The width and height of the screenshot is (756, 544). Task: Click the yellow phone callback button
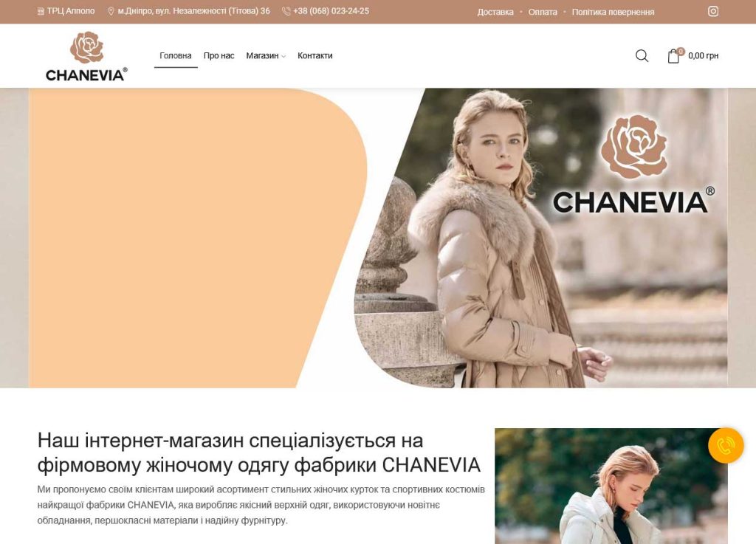[726, 445]
